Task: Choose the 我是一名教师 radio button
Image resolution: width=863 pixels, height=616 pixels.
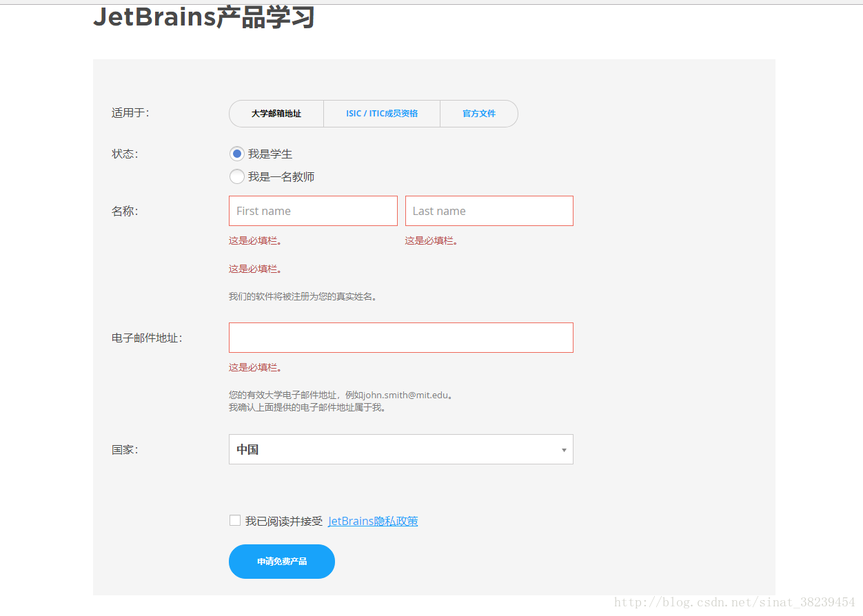Action: click(x=237, y=176)
